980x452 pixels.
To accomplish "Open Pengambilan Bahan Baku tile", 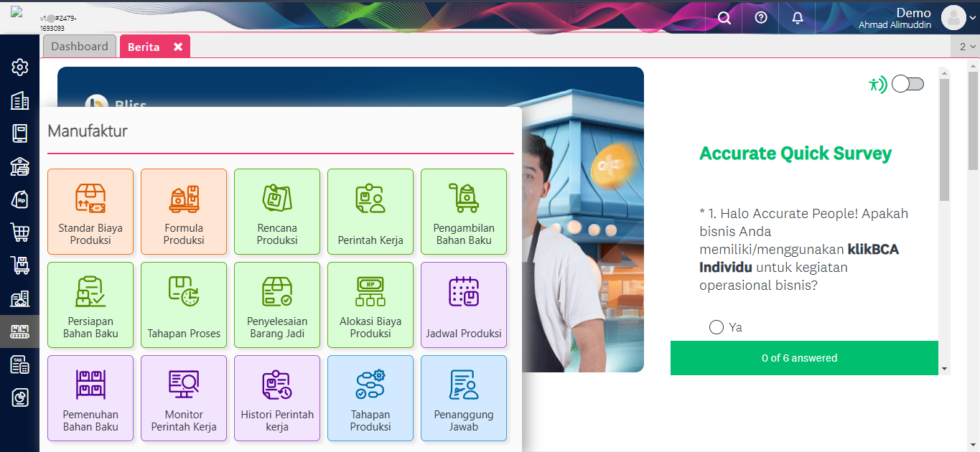I will coord(464,212).
